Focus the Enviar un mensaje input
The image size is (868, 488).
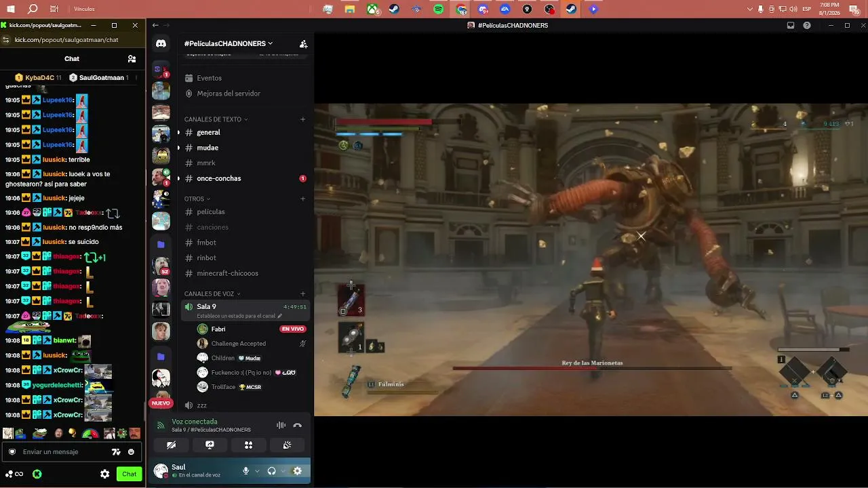[x=64, y=452]
